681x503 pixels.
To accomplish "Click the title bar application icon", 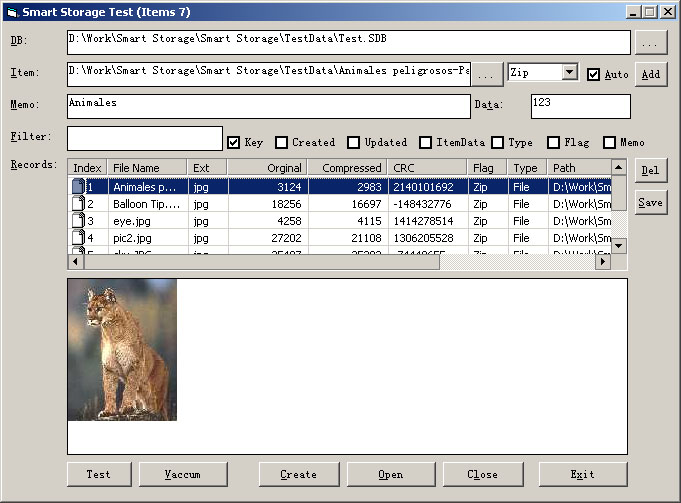I will [12, 12].
